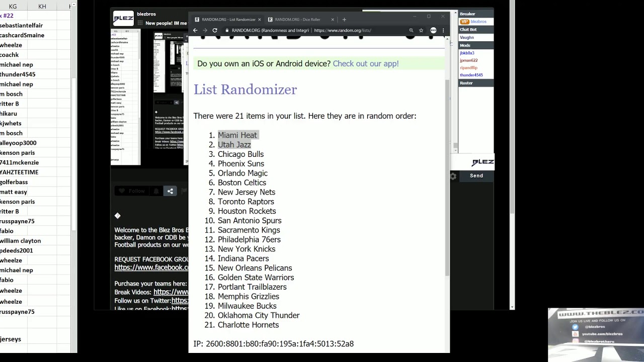
Task: Open the Break Videos link
Action: click(171, 292)
